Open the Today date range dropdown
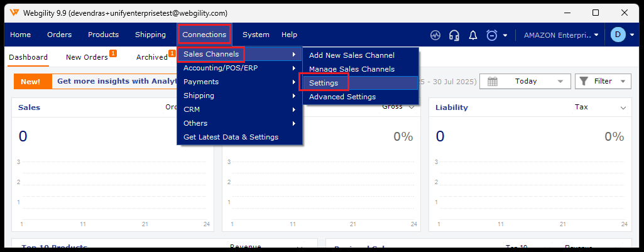 (559, 82)
